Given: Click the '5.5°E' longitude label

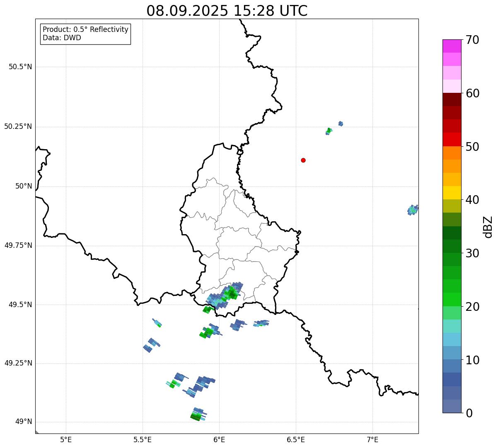Looking at the screenshot, I should click(143, 440).
